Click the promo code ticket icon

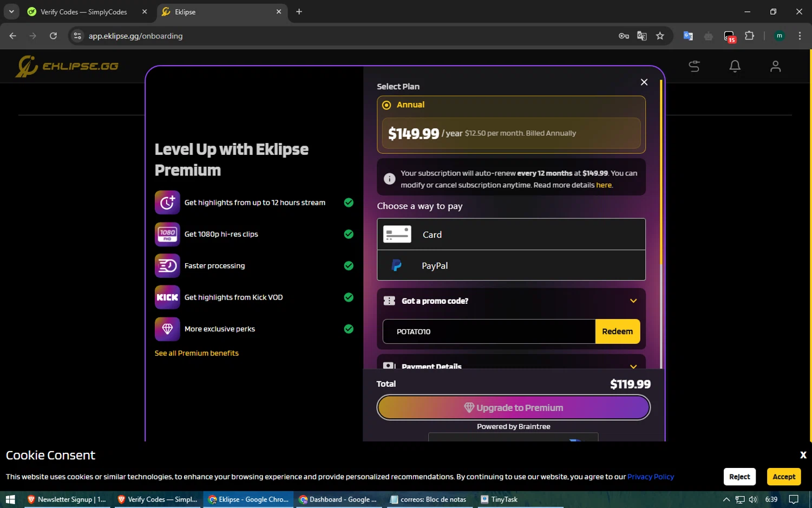[389, 301]
